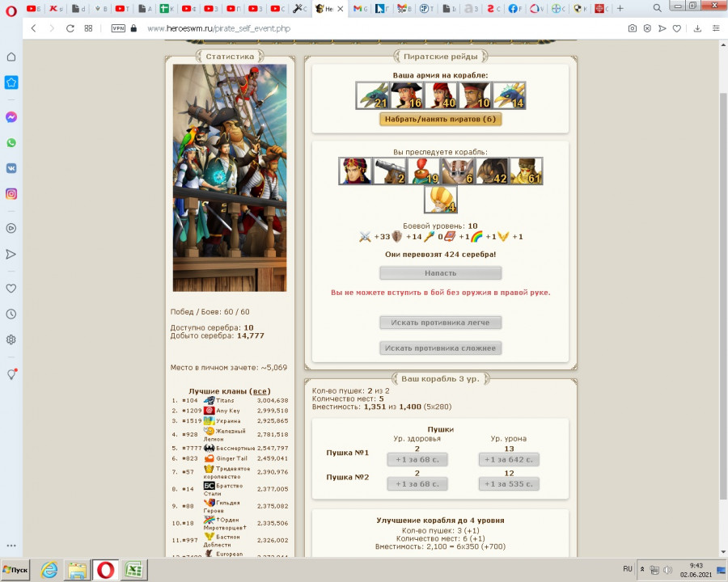Go to Opera Start Page home icon
This screenshot has height=582, width=728.
(x=11, y=57)
